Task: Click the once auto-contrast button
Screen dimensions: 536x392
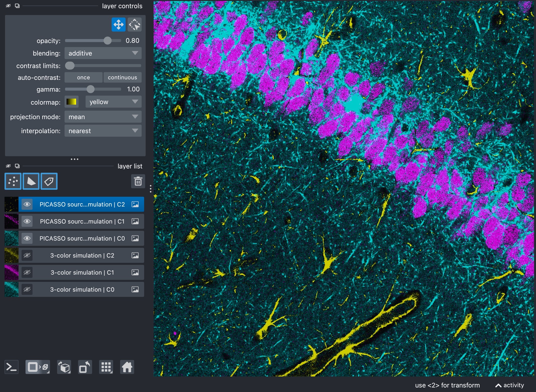Action: point(83,77)
